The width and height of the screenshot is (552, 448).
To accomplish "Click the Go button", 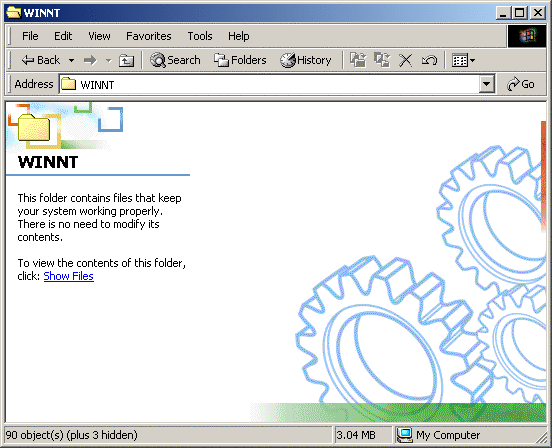I will 521,84.
